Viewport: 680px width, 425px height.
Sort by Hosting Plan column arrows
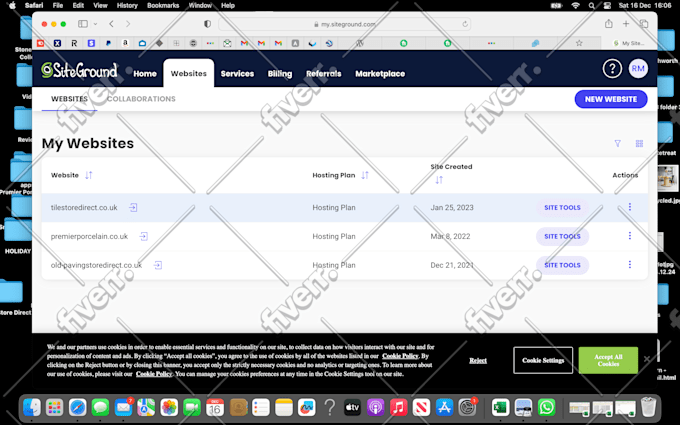(365, 175)
